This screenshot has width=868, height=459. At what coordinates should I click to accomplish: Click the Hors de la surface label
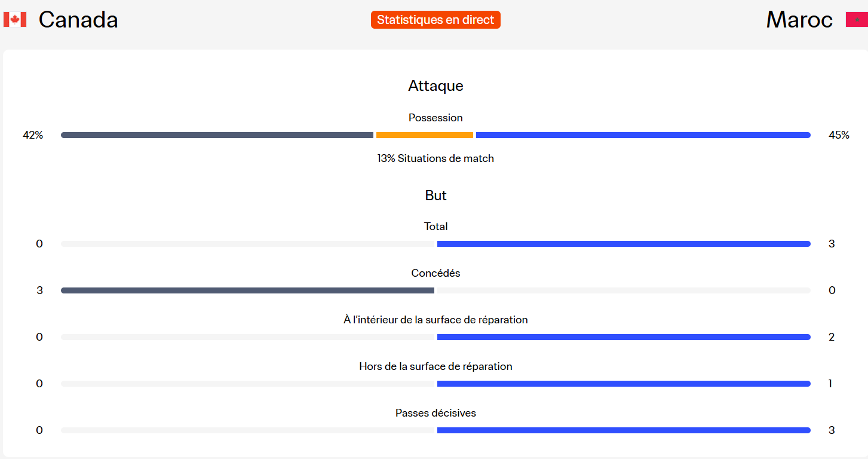[x=435, y=366]
